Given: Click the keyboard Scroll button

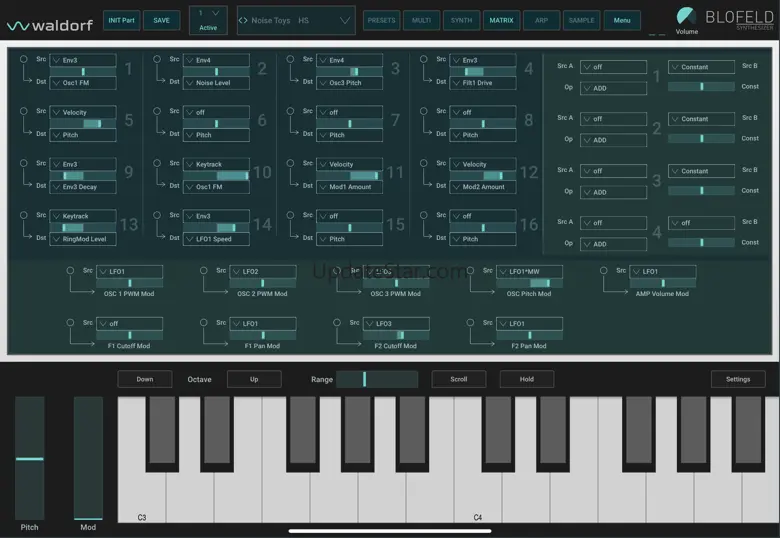Looking at the screenshot, I should (459, 379).
